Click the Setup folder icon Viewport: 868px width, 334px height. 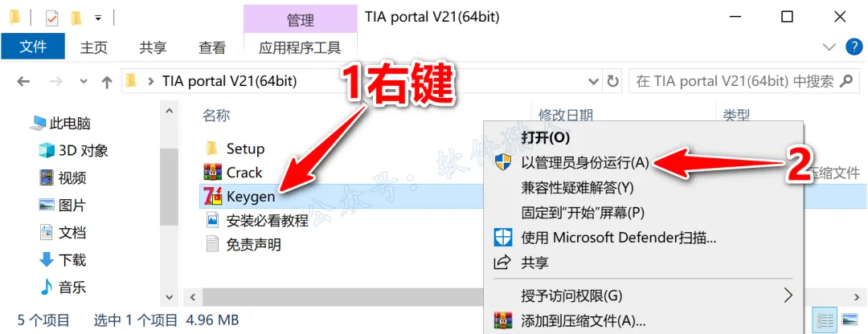tap(212, 149)
